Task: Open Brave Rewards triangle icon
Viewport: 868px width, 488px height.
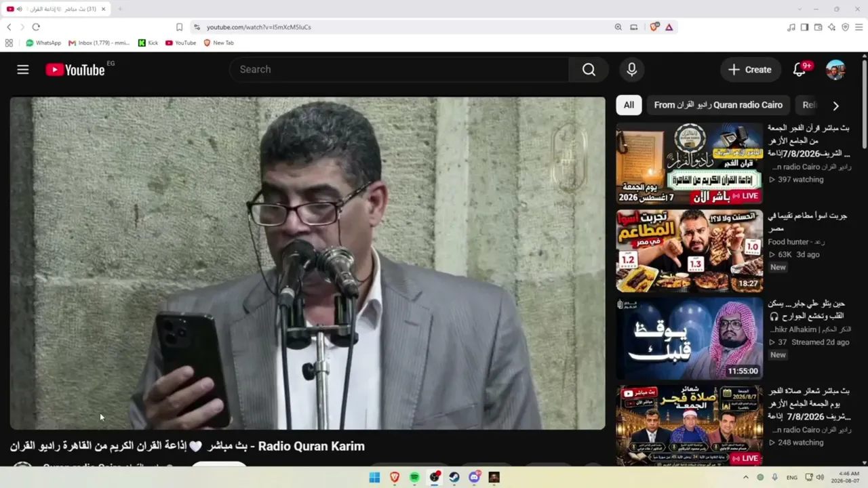Action: coord(669,27)
